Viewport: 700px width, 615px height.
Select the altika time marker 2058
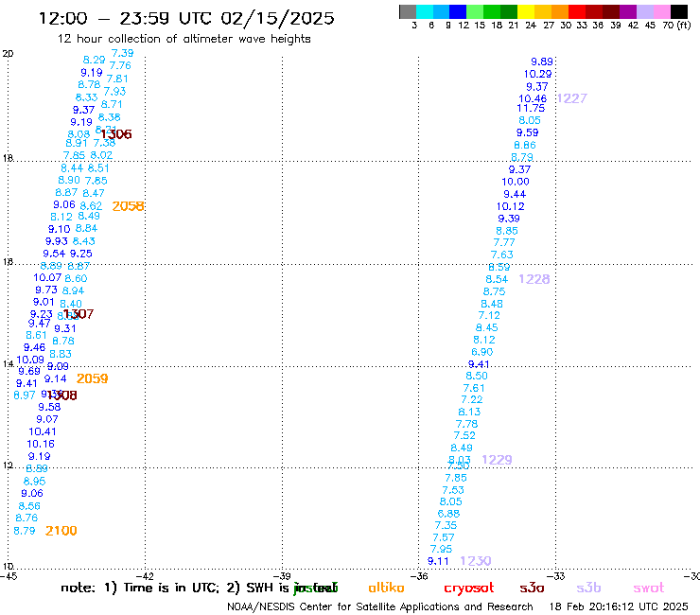point(128,206)
